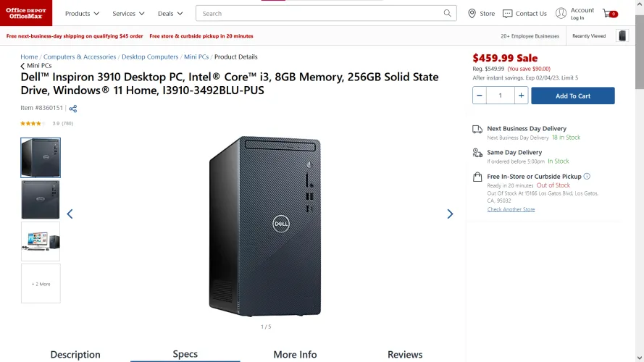Switch to the Description tab

click(x=75, y=354)
